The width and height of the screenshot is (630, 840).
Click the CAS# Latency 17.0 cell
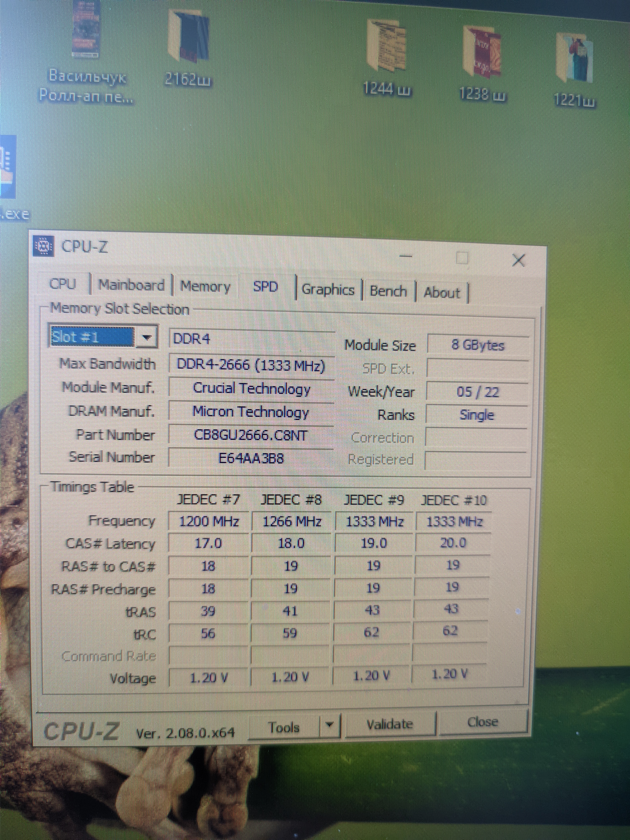tap(209, 543)
